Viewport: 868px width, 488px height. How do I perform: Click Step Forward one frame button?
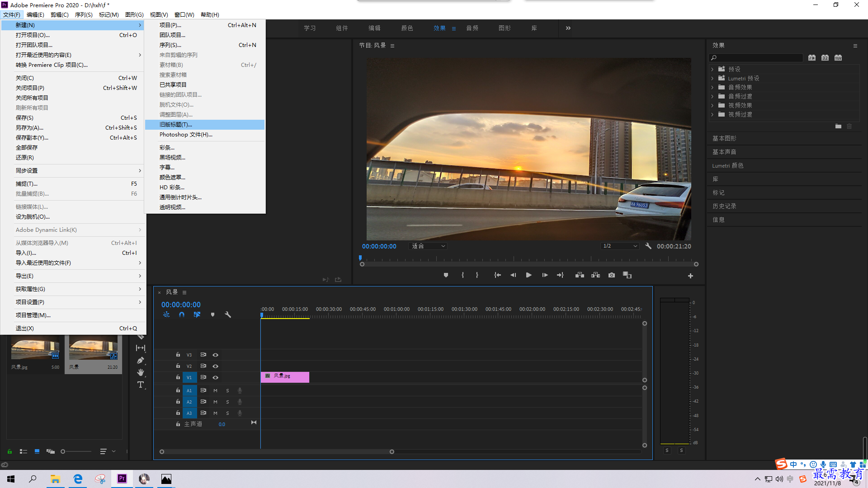(x=545, y=275)
